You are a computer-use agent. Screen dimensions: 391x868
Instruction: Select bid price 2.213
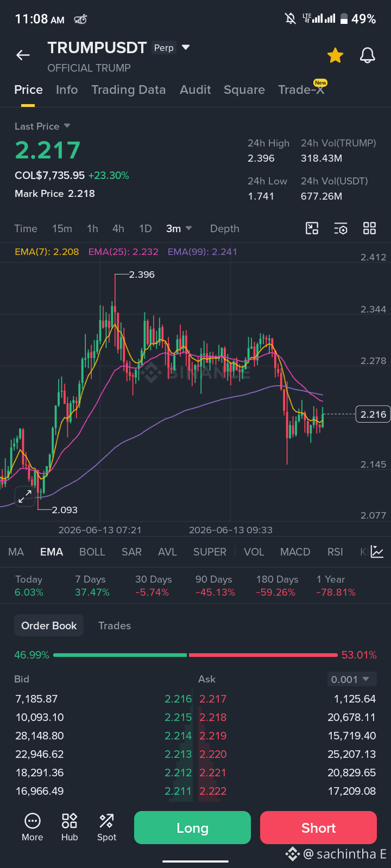coord(178,754)
